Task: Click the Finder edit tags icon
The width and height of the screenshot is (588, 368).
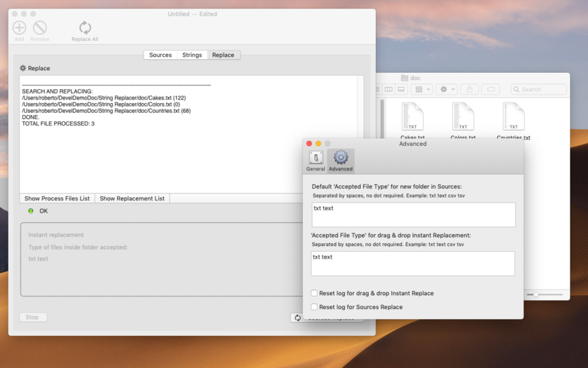Action: (491, 90)
